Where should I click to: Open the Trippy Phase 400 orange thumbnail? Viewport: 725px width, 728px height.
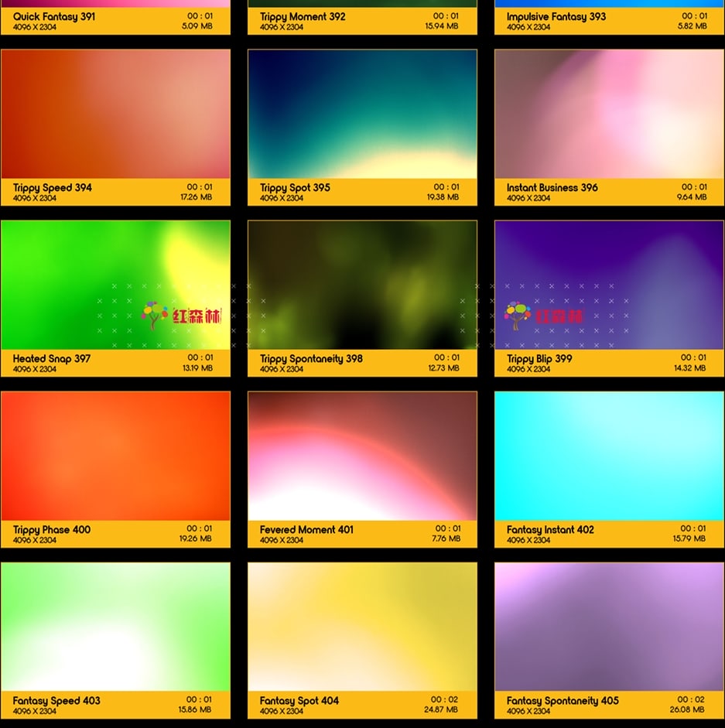point(115,456)
